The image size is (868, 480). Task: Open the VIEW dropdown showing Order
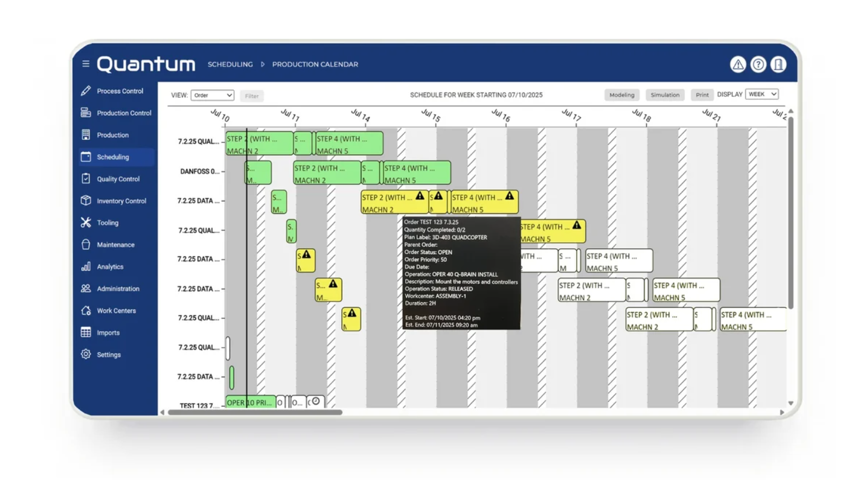click(x=212, y=95)
